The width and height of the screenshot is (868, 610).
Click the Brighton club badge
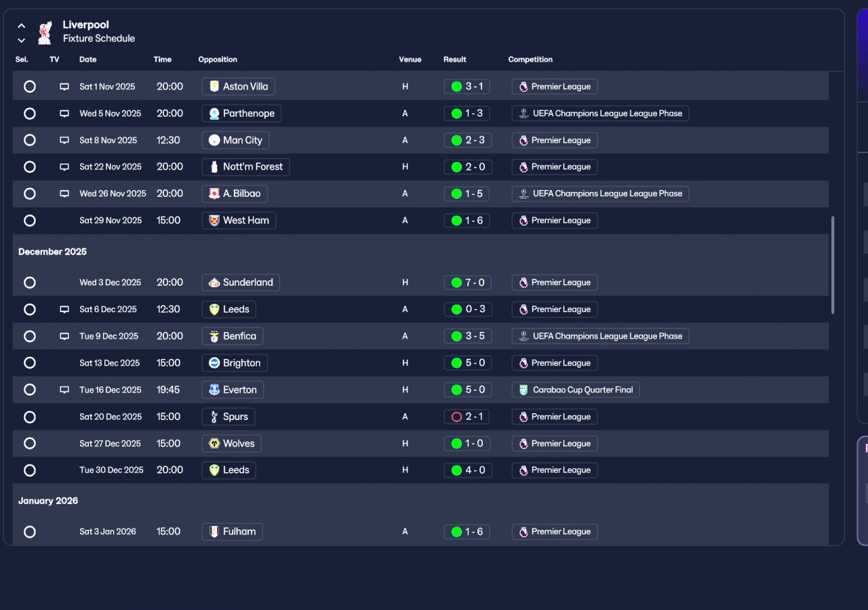pos(214,363)
